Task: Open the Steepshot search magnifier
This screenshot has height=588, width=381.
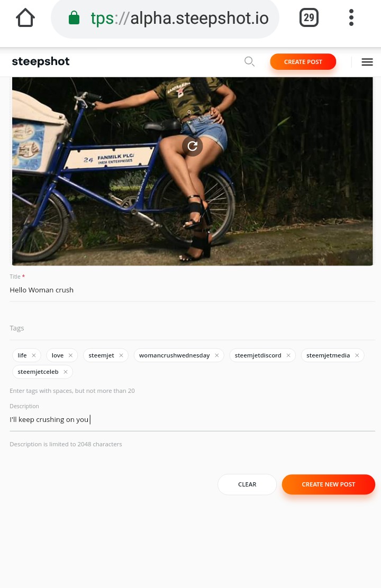Action: (x=249, y=61)
